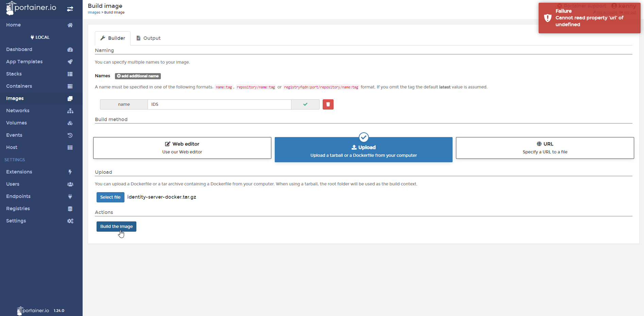Switch to the Builder tab
The image size is (644, 316).
[x=113, y=38]
